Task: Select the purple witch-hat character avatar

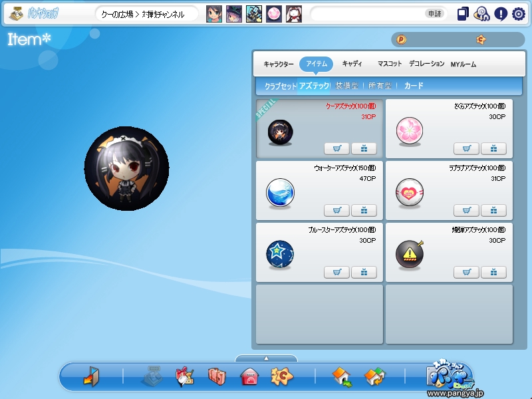Action: (x=234, y=14)
